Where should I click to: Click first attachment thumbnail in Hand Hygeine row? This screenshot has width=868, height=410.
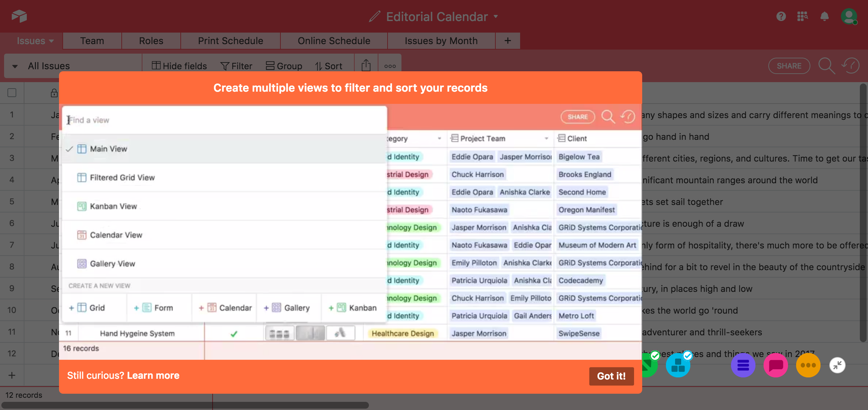(279, 333)
